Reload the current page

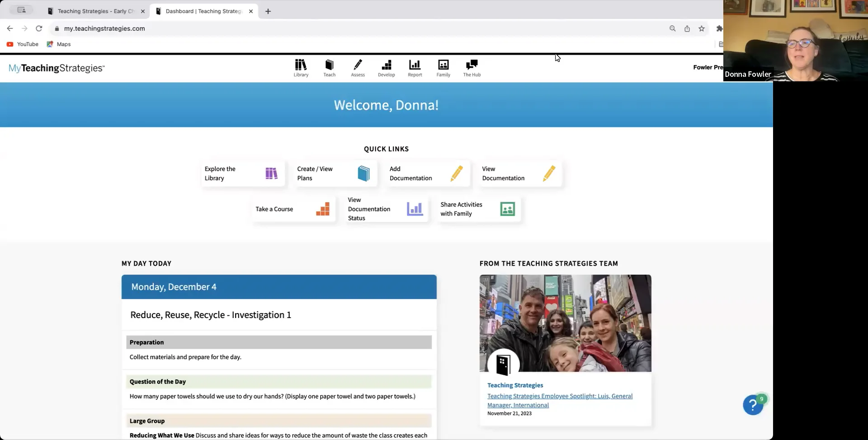[x=39, y=28]
